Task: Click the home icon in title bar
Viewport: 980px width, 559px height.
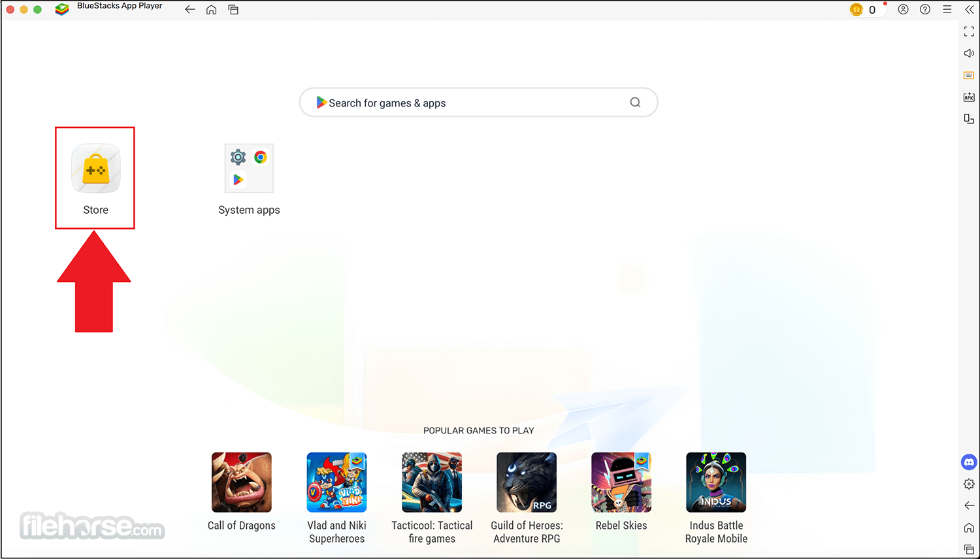Action: [212, 10]
